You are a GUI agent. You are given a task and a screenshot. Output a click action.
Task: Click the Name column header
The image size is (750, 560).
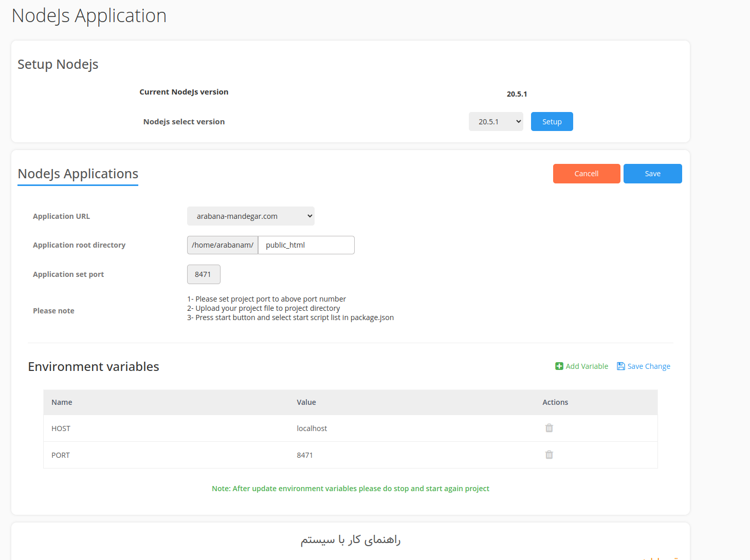[x=62, y=402]
